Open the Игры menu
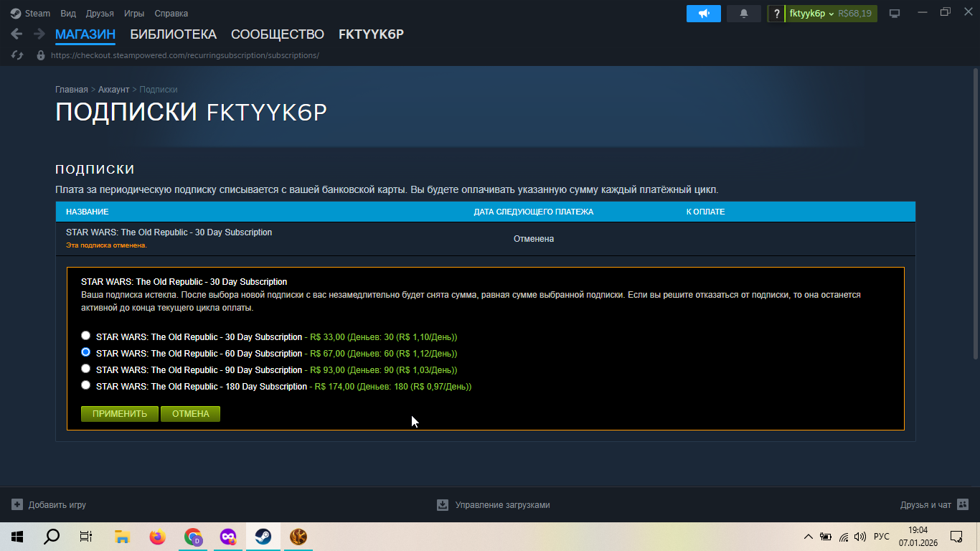980x551 pixels. click(x=134, y=14)
